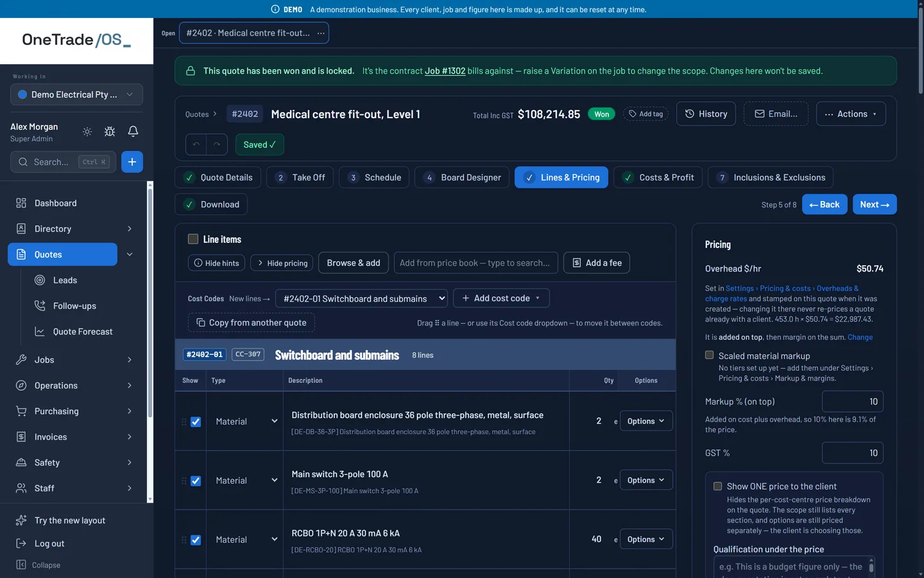924x578 pixels.
Task: Open Inclusions & Exclusions step
Action: (771, 177)
